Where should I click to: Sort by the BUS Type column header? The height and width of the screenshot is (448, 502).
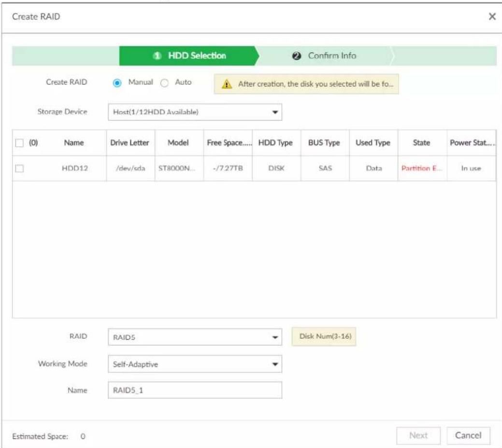[324, 143]
